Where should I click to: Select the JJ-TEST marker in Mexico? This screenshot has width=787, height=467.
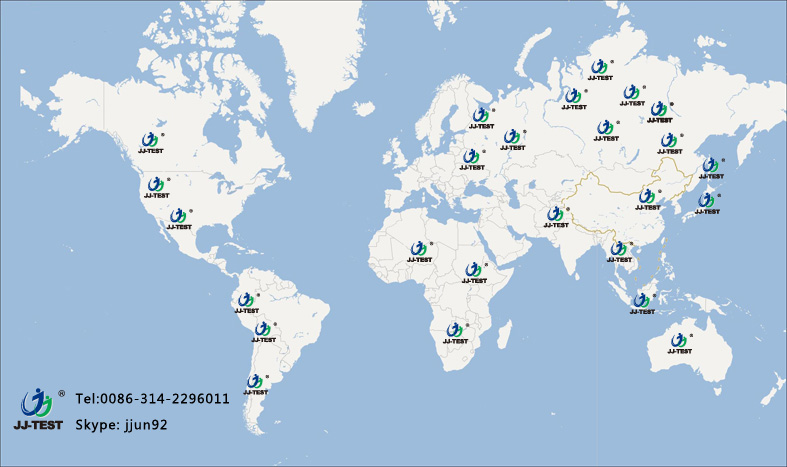point(180,218)
